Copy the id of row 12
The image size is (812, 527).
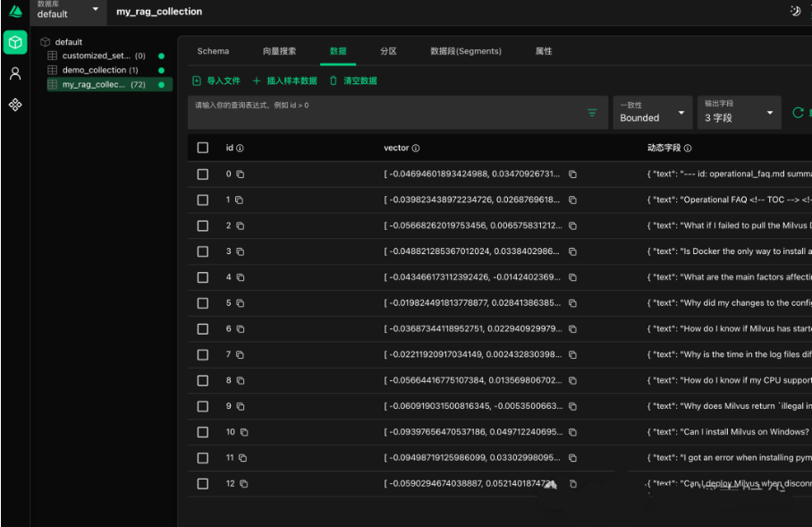(244, 484)
